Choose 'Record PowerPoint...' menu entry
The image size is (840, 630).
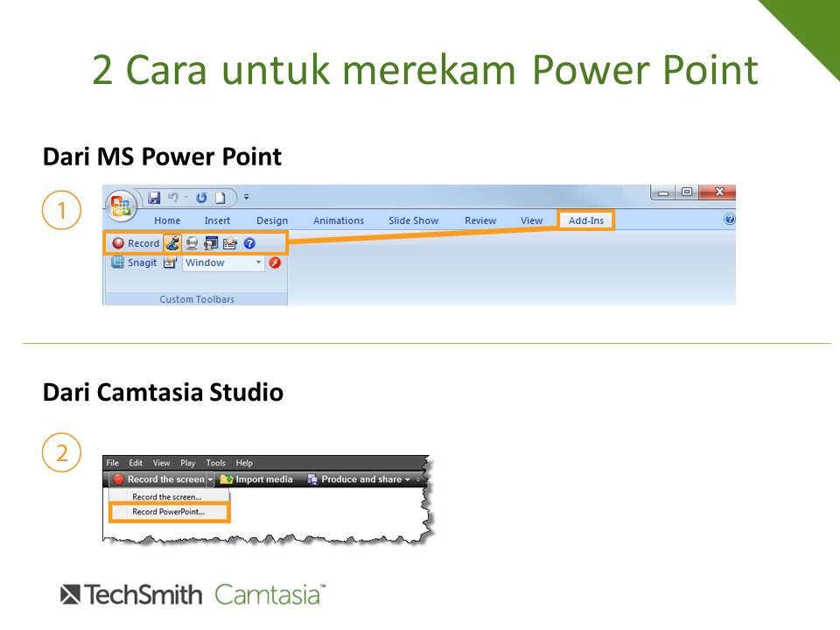click(169, 512)
